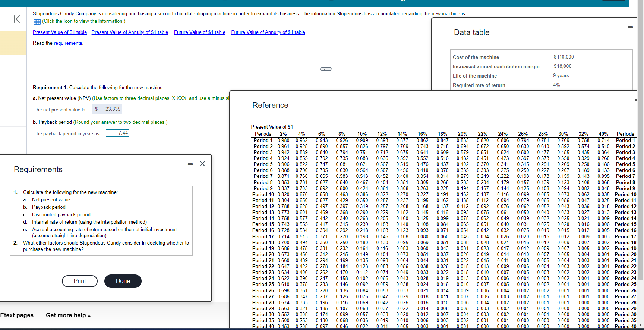The image size is (644, 330).
Task: Click the left 'Period 9' row label
Action: (x=263, y=189)
